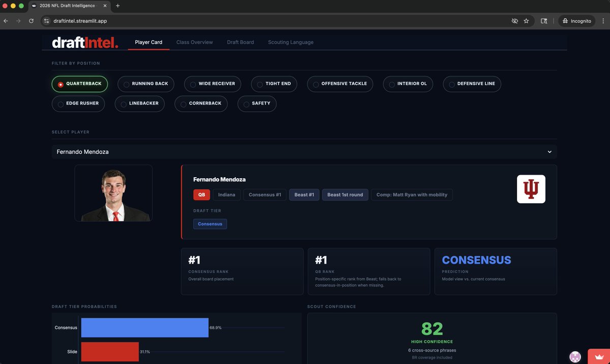Open the media control toolbar icon
The image size is (610, 364).
pos(544,21)
